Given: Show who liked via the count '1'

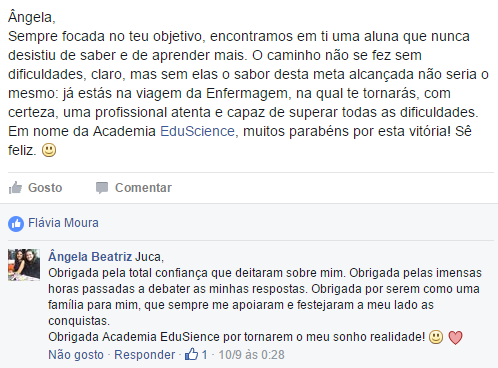Looking at the screenshot, I should click(204, 355).
